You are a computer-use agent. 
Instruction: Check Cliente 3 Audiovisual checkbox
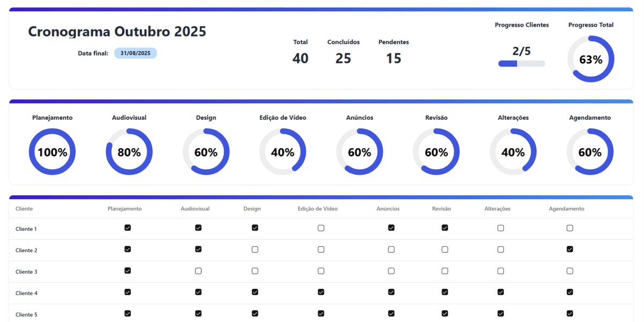click(198, 271)
